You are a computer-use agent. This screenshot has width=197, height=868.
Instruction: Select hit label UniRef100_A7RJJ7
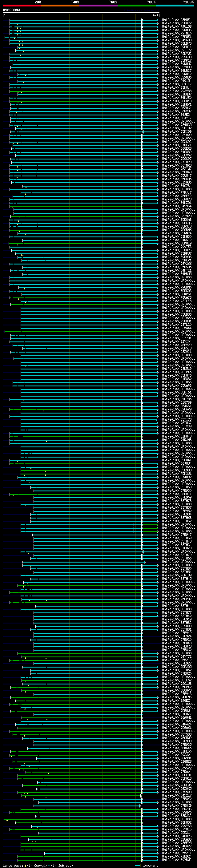(x=176, y=193)
